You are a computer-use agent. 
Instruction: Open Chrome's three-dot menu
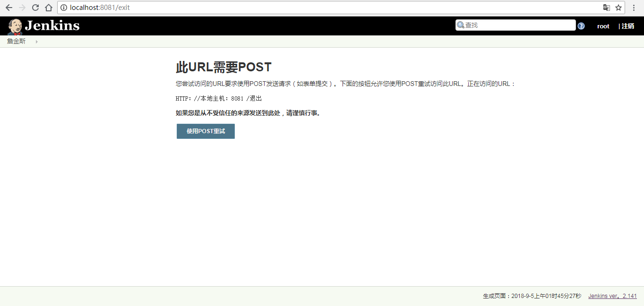pyautogui.click(x=634, y=7)
